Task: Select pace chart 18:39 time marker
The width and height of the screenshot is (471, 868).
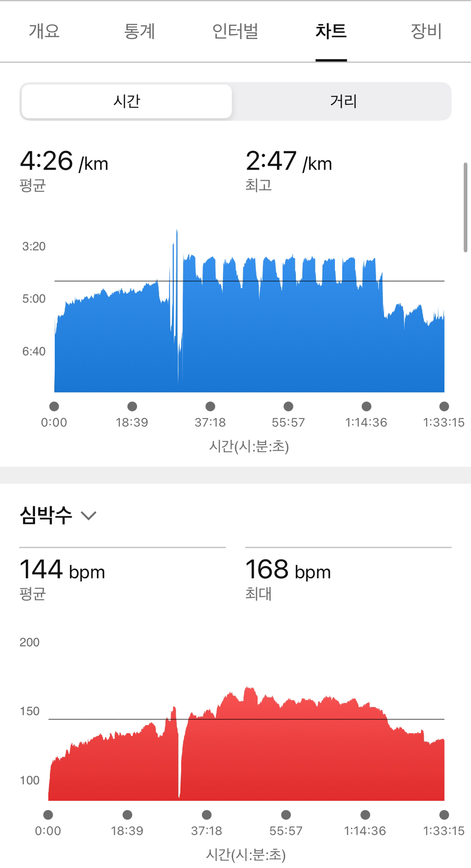Action: pos(132,406)
